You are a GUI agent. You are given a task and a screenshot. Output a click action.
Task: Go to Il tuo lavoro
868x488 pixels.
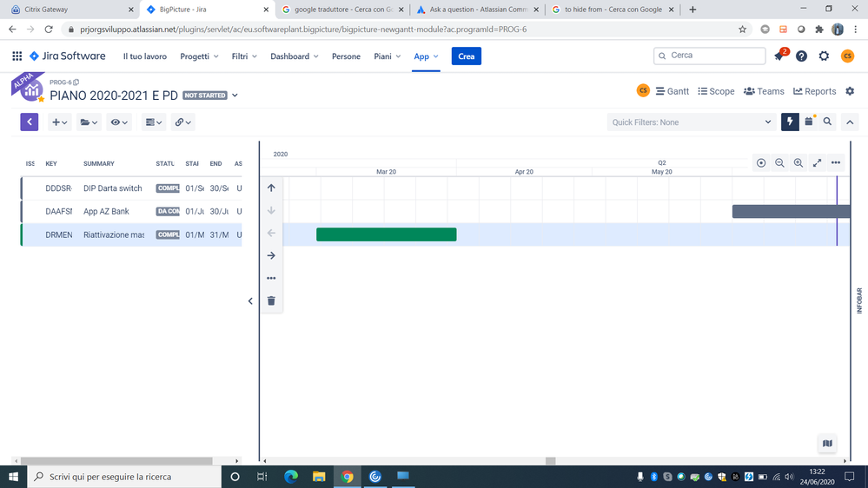pyautogui.click(x=144, y=56)
